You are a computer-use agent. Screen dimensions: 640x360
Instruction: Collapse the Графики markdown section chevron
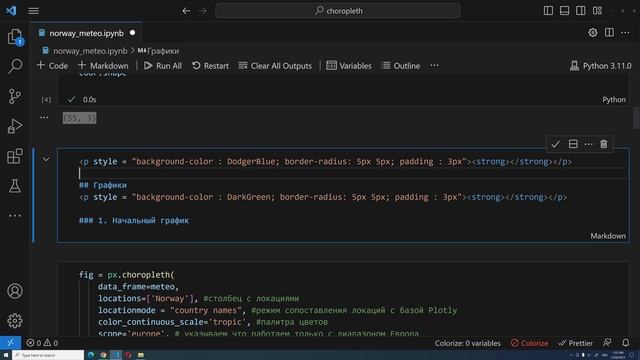point(46,159)
